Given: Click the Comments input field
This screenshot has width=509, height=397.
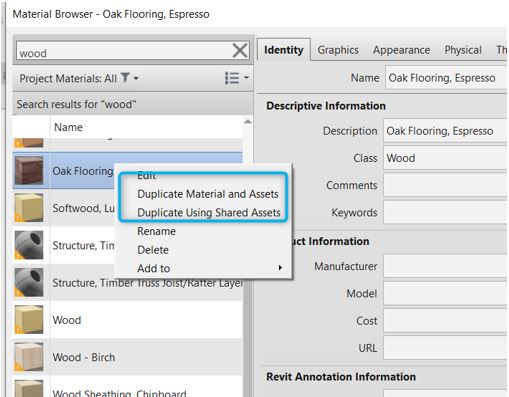Looking at the screenshot, I should click(445, 185).
